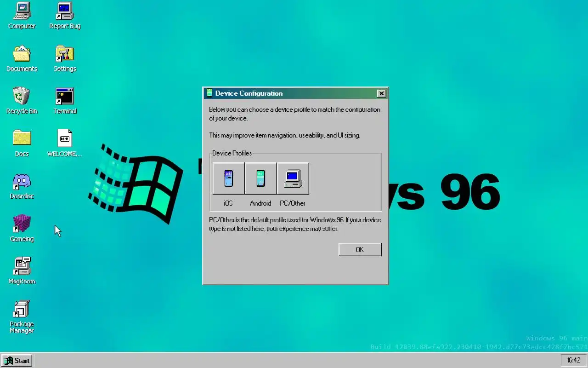
Task: Click the iOS label under profiles
Action: pyautogui.click(x=228, y=203)
